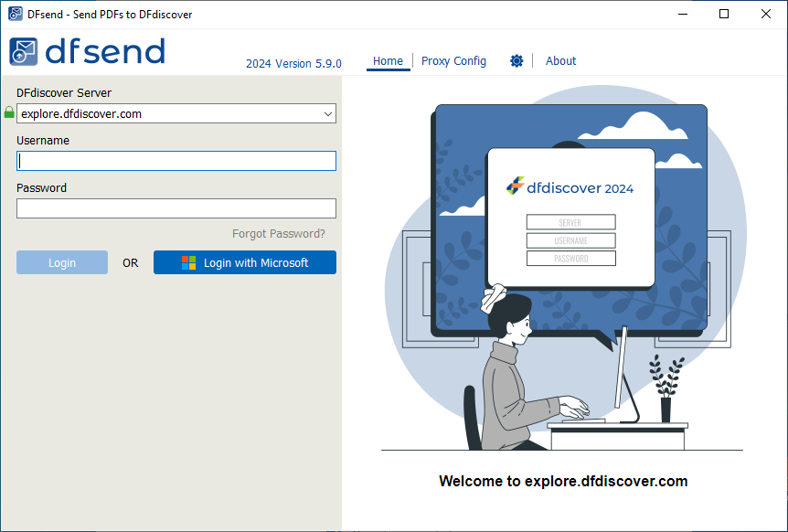This screenshot has height=532, width=788.
Task: Click the DFsend title bar app icon
Action: (x=15, y=14)
